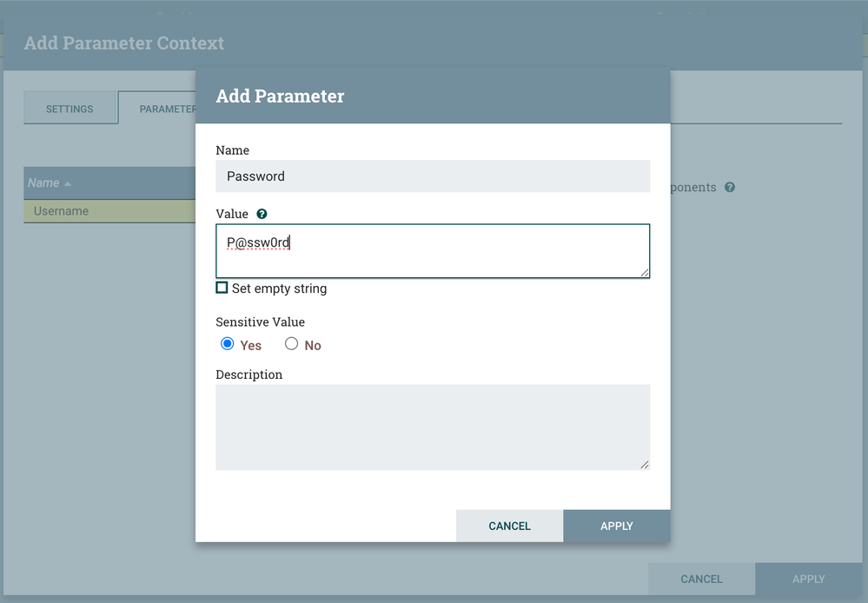Select Yes for Sensitive Value

coord(228,344)
